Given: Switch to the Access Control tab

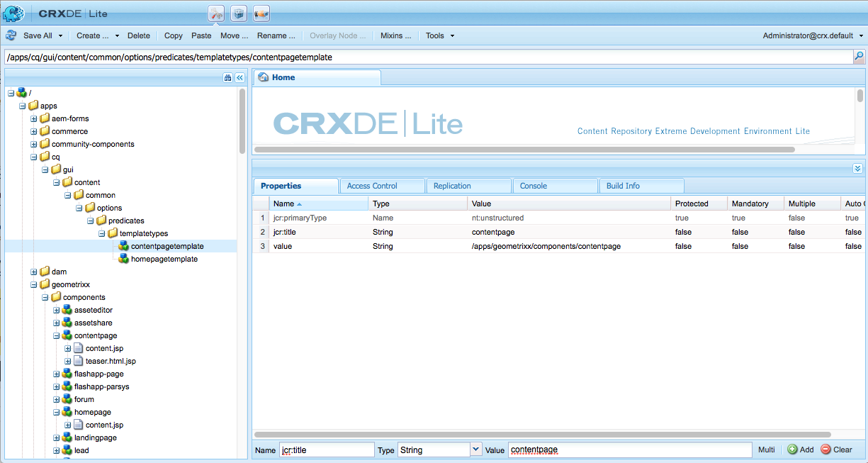Looking at the screenshot, I should click(383, 186).
